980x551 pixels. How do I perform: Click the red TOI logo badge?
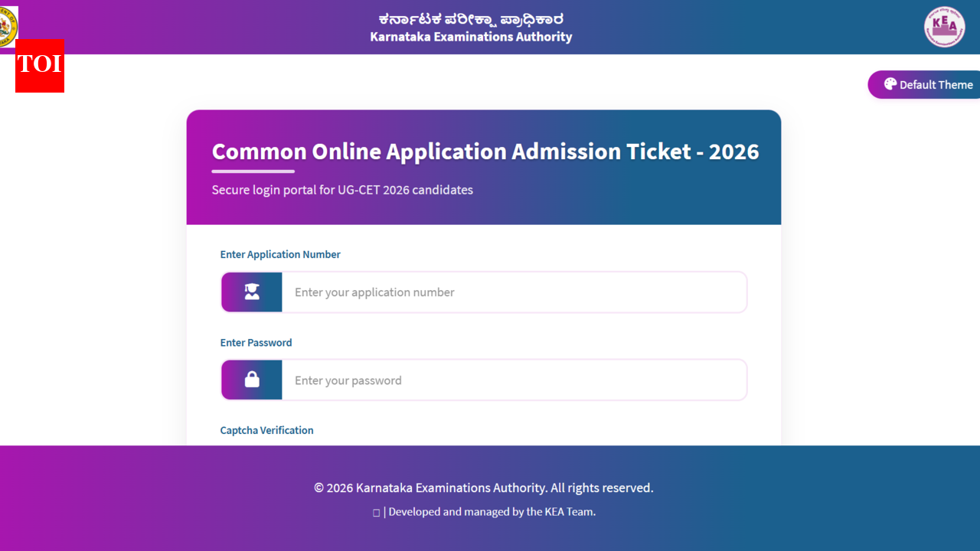coord(40,66)
